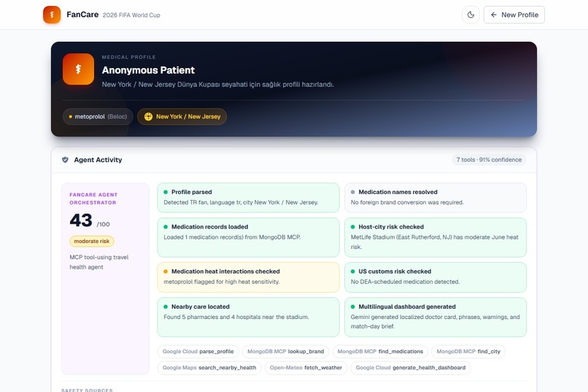The width and height of the screenshot is (588, 392).
Task: Toggle dark mode with the moon icon
Action: coord(471,15)
